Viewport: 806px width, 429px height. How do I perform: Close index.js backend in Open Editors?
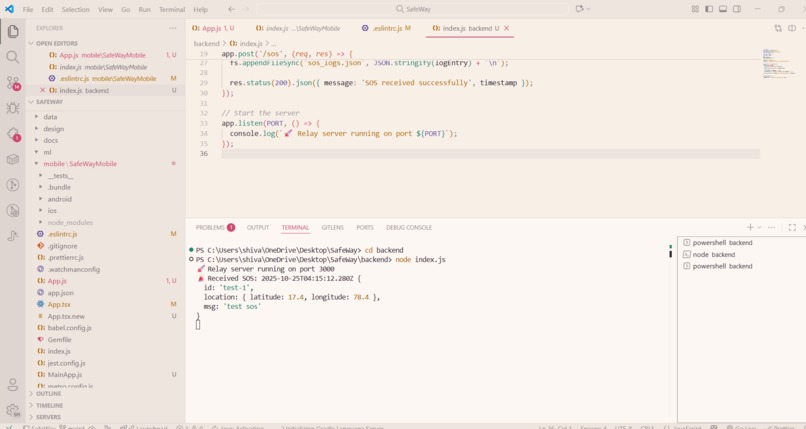[43, 90]
